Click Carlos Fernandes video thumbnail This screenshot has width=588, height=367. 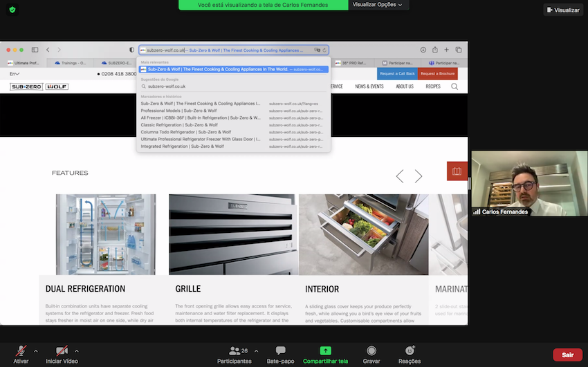529,184
